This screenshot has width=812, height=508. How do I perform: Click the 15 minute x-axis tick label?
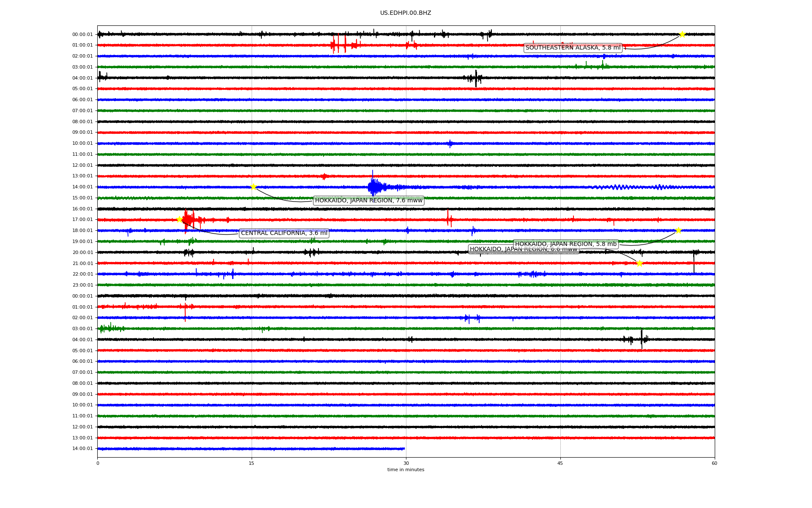tap(252, 463)
